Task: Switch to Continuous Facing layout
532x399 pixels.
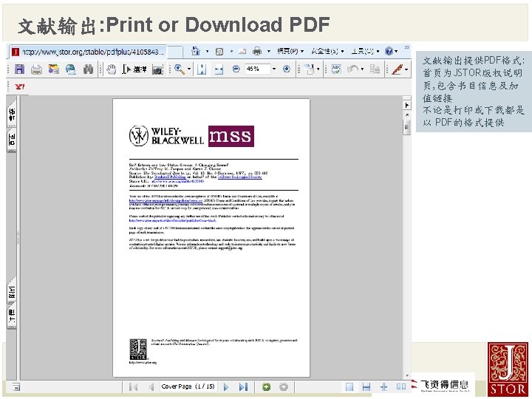Action: [383, 386]
